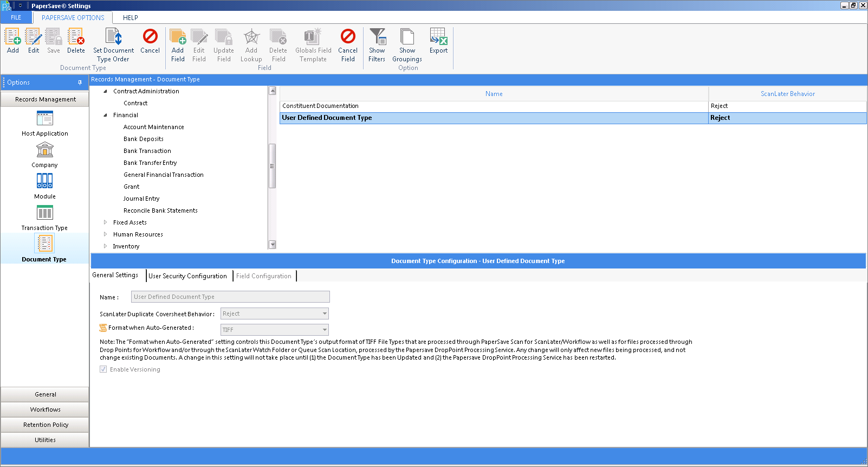The width and height of the screenshot is (868, 467).
Task: Click the Delete document type icon
Action: [76, 37]
